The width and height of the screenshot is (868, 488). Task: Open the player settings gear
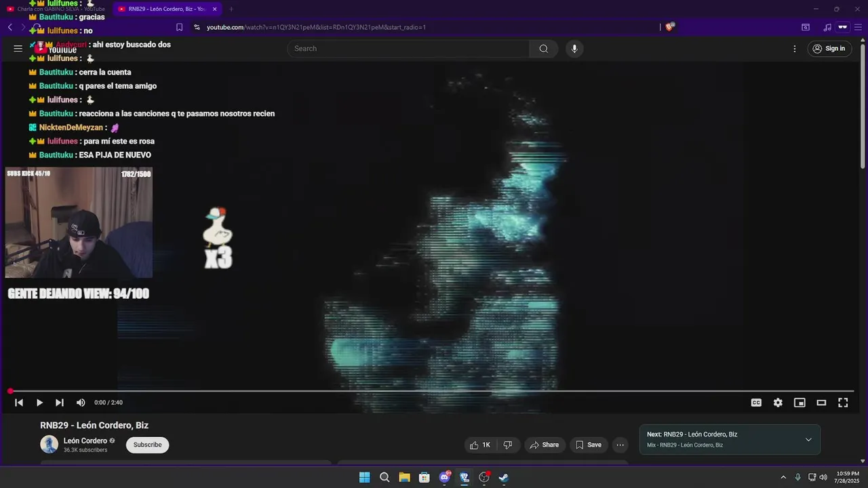pyautogui.click(x=778, y=403)
